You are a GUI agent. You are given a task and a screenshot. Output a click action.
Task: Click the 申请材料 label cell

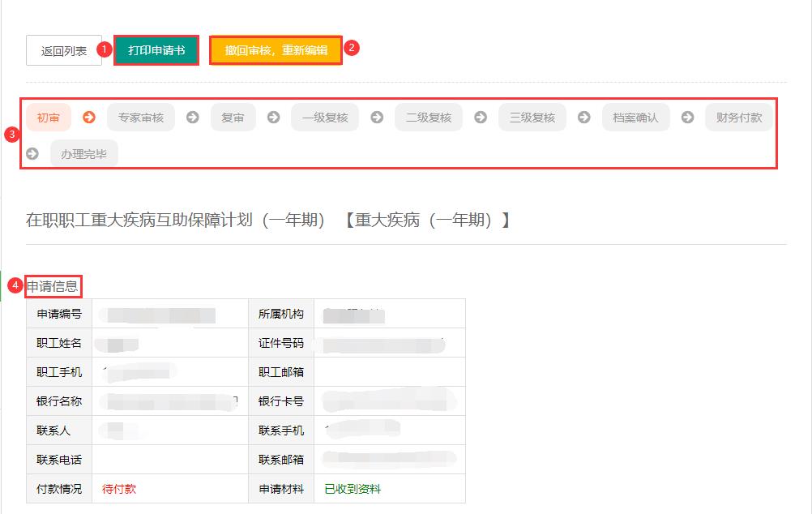[281, 489]
